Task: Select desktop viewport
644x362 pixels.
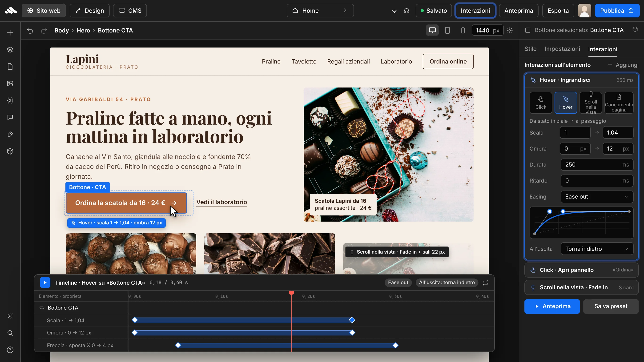Action: click(432, 31)
